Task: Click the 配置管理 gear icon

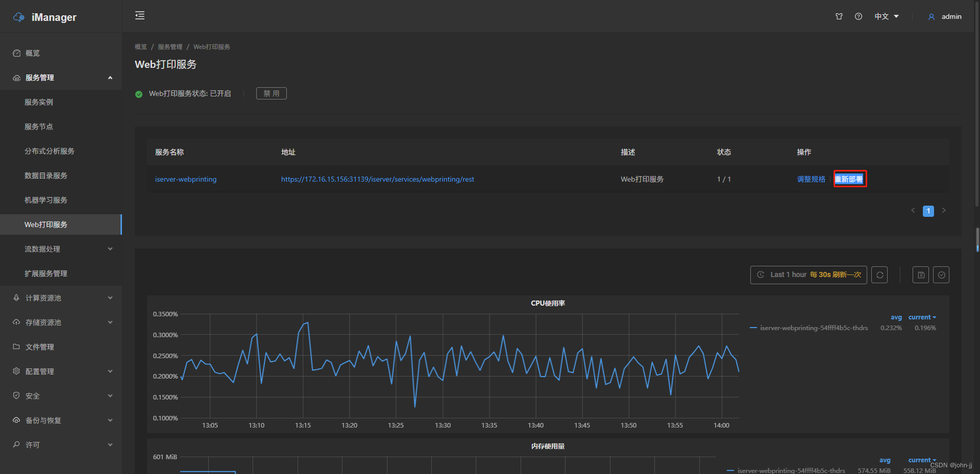Action: click(x=16, y=371)
